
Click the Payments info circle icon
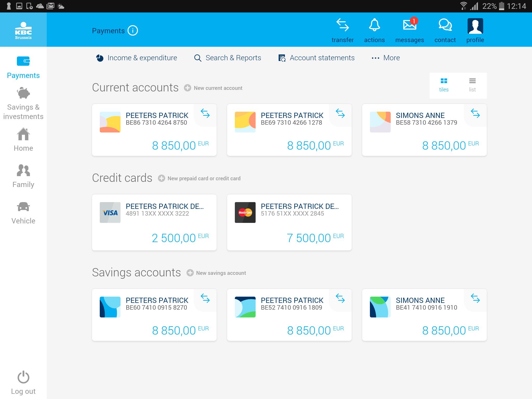[133, 31]
